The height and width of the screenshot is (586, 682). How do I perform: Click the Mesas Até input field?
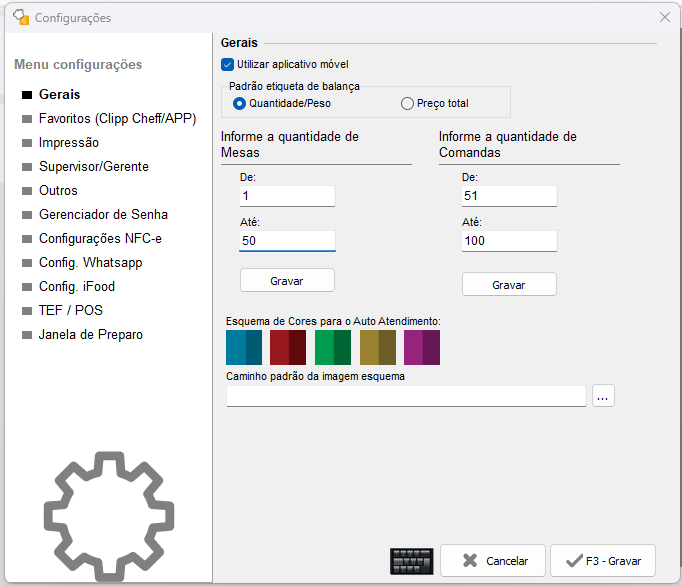pos(287,241)
